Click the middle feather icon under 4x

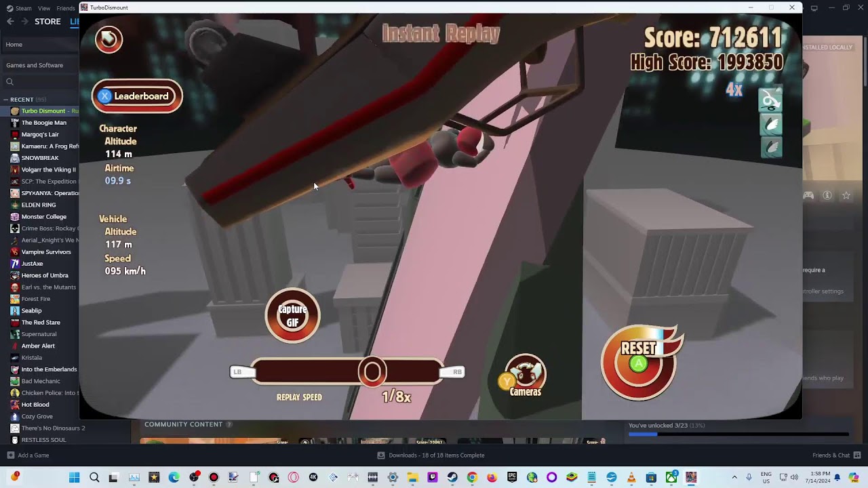tap(770, 125)
